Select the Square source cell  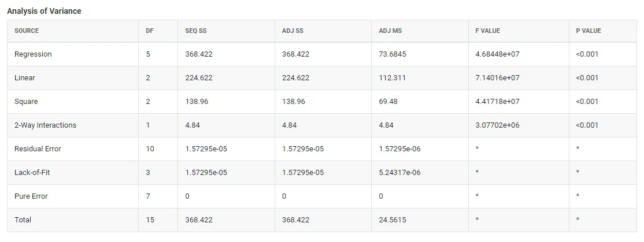(26, 101)
